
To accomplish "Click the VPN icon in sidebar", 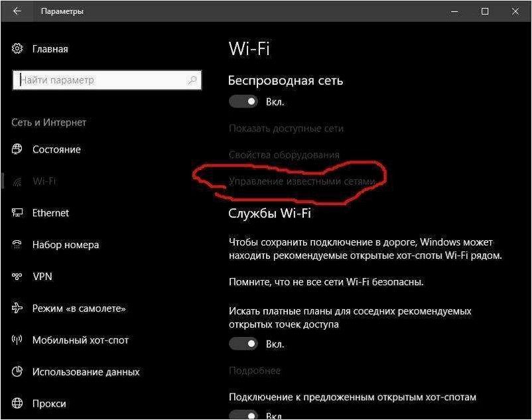I will coord(17,276).
